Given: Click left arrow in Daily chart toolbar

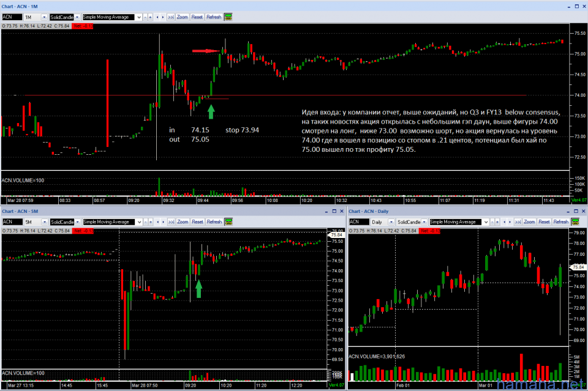Looking at the screenshot, I should (x=504, y=222).
